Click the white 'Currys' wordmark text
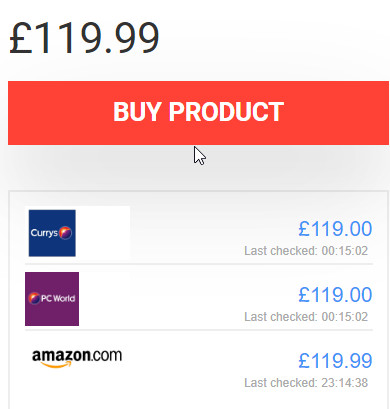Screen dimensions: 390x409 44,233
